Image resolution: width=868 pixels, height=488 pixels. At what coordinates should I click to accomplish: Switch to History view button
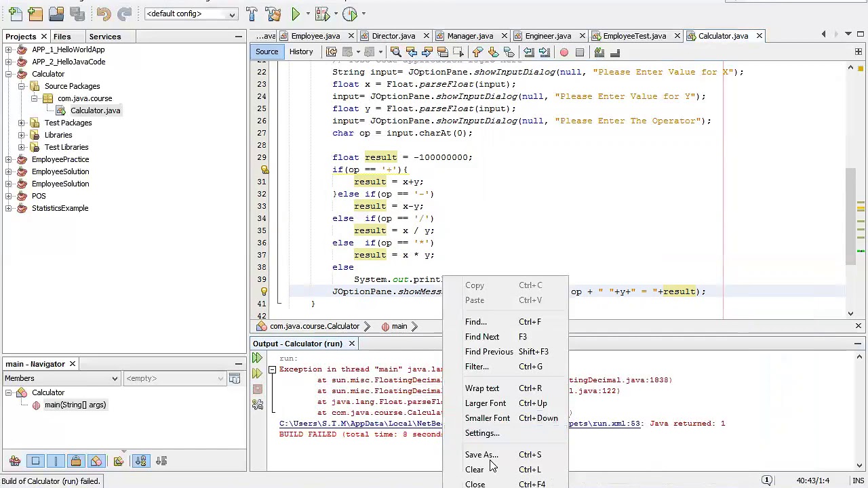click(x=301, y=52)
